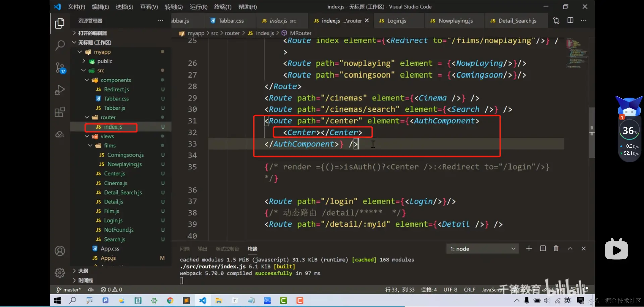
Task: Click the code minimap preview
Action: [x=577, y=53]
